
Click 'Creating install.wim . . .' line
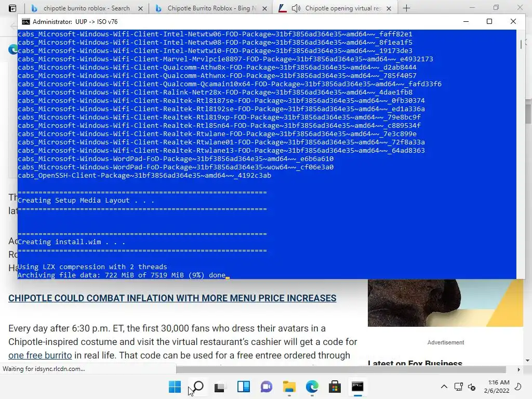pyautogui.click(x=72, y=242)
